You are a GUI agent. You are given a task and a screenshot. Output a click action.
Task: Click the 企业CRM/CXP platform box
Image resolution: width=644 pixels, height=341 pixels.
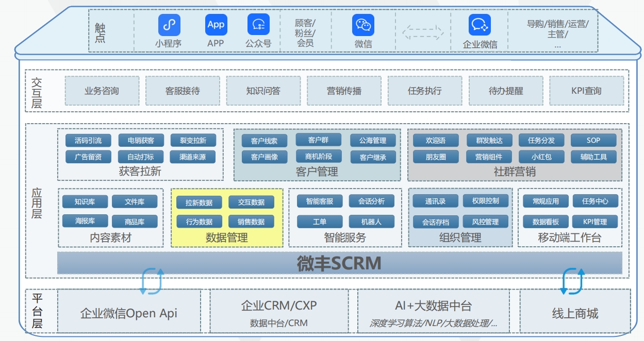pos(279,311)
